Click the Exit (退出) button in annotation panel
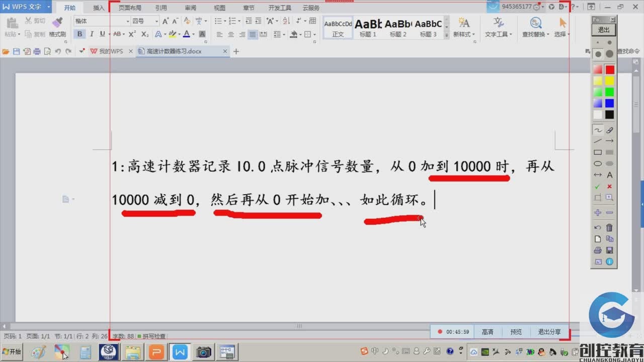 tap(604, 30)
